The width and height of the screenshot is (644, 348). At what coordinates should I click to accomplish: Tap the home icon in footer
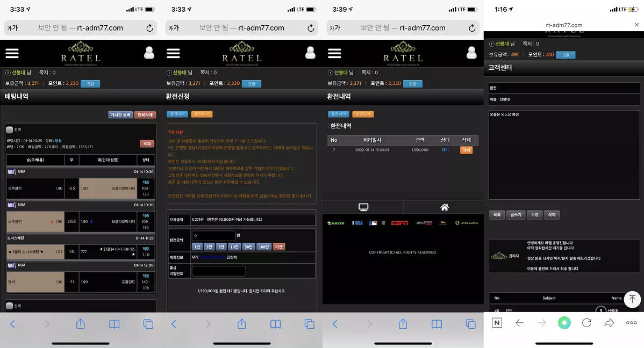(445, 207)
